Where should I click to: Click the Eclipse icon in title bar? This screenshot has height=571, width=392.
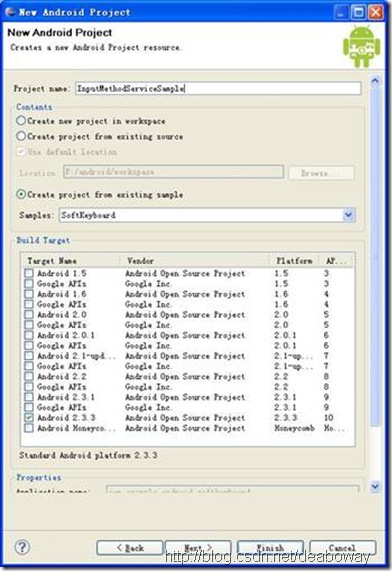point(10,12)
